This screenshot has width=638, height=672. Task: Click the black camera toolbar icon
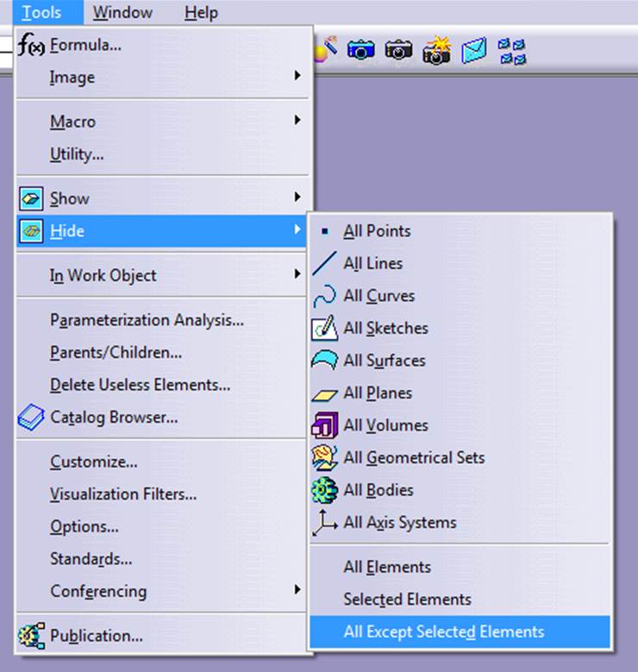click(398, 49)
